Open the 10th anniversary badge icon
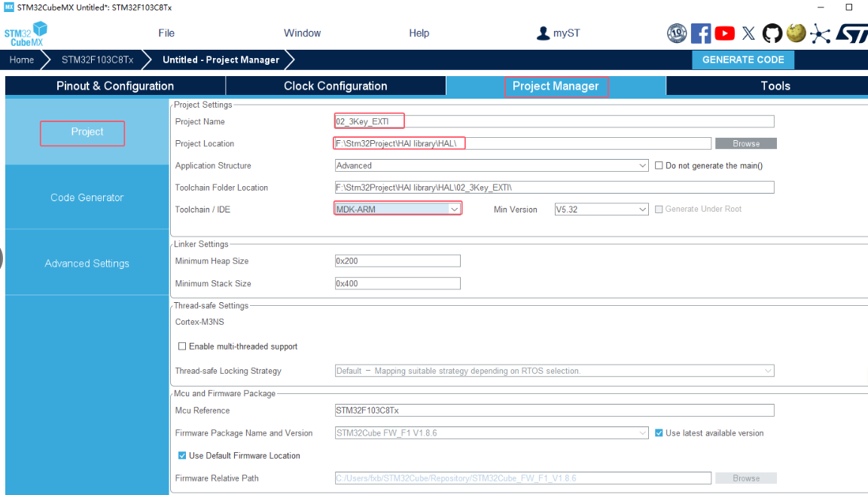 click(677, 33)
